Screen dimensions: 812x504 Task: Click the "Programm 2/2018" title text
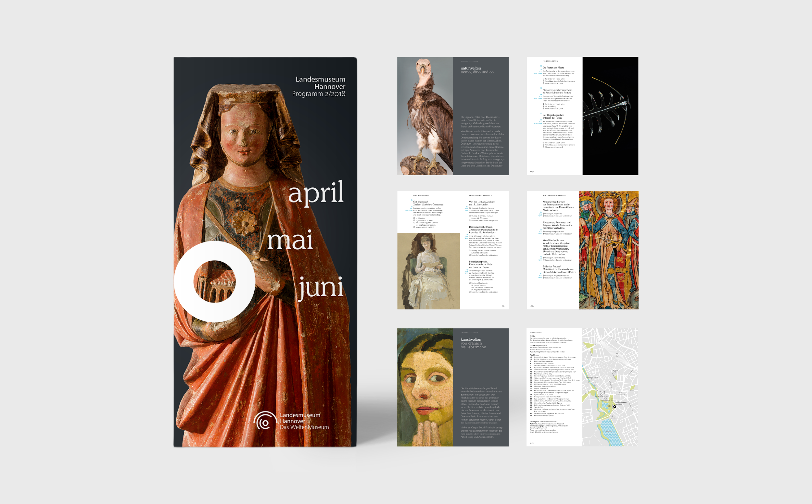coord(318,94)
